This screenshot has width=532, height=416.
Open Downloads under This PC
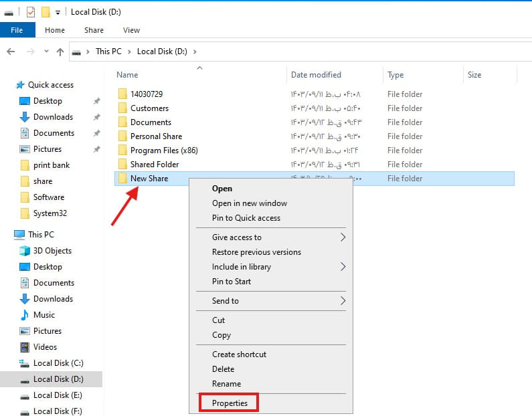[x=53, y=299]
